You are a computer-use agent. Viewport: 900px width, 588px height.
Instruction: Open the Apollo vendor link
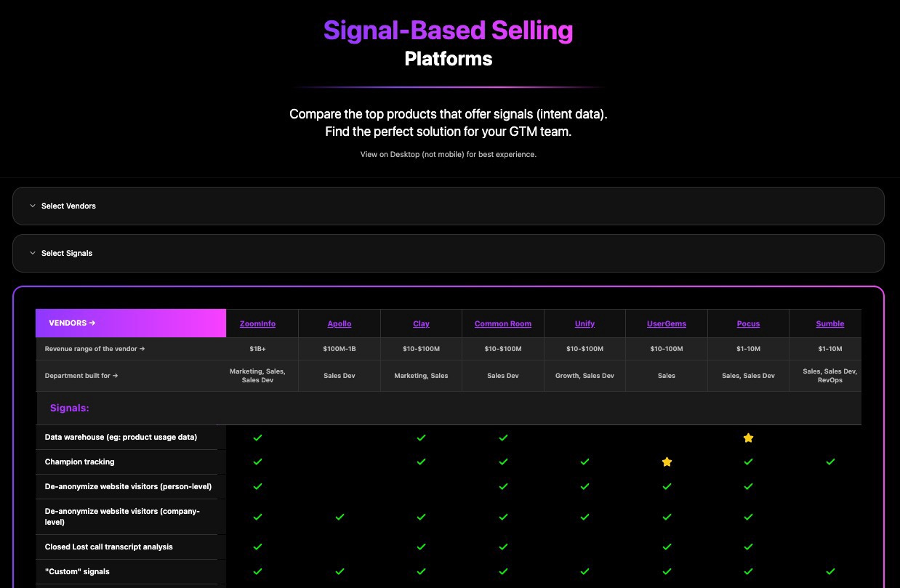click(x=339, y=323)
